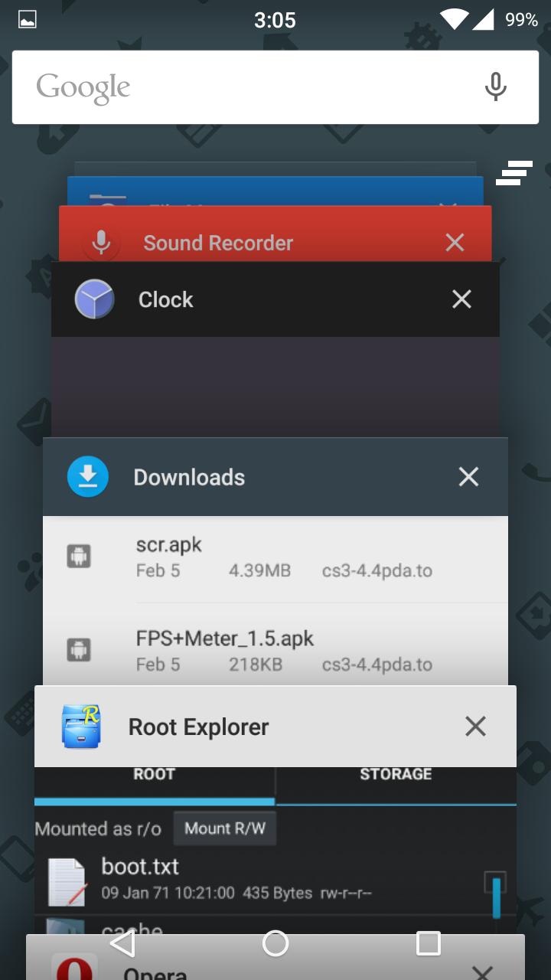
Task: Tap the Wi-Fi status icon
Action: [454, 20]
